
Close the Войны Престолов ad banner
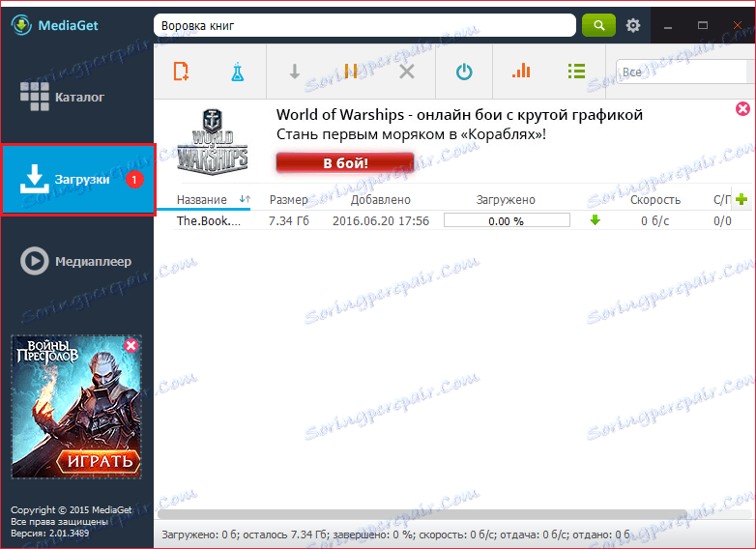[x=131, y=345]
